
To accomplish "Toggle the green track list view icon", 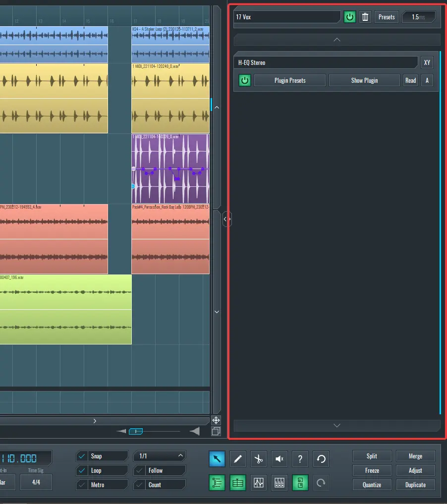I will 217,483.
